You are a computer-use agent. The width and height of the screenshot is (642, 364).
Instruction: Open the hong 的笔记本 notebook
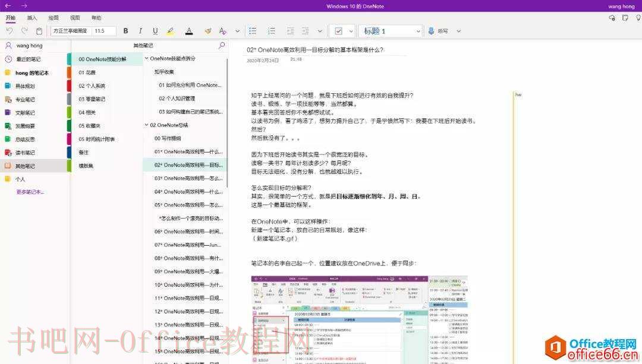[x=33, y=73]
